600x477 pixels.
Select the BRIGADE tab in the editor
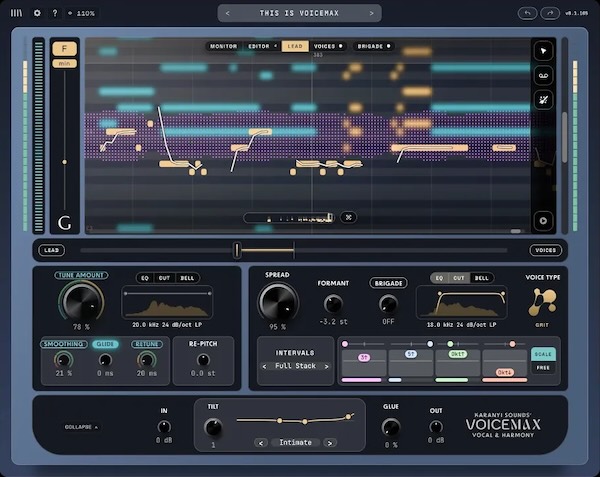pos(373,46)
